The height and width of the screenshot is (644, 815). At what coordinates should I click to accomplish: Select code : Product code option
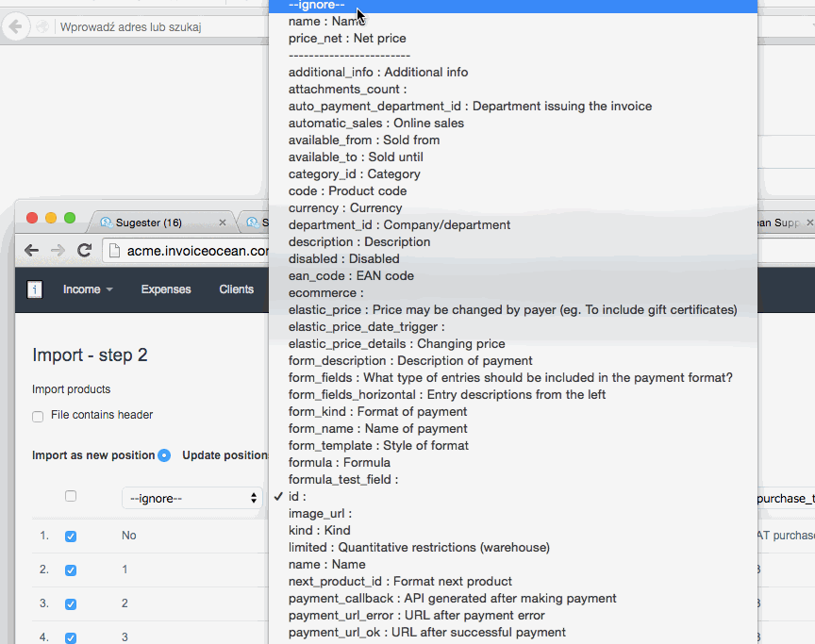(x=513, y=191)
